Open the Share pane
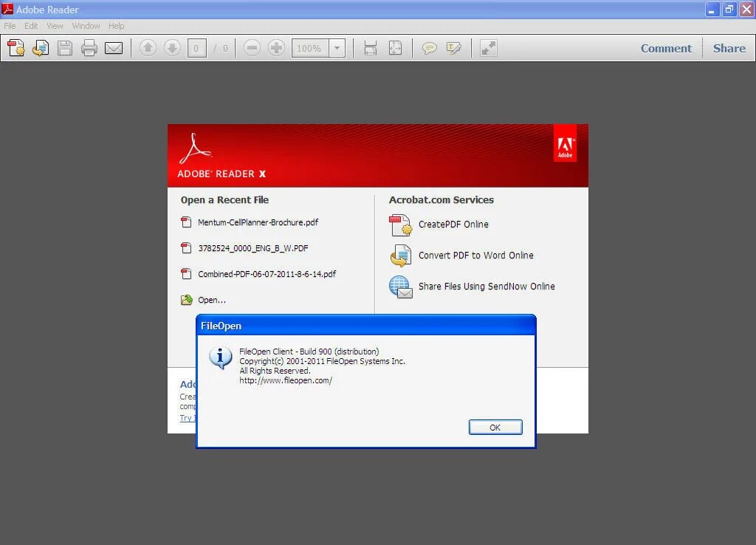This screenshot has width=756, height=545. [729, 48]
